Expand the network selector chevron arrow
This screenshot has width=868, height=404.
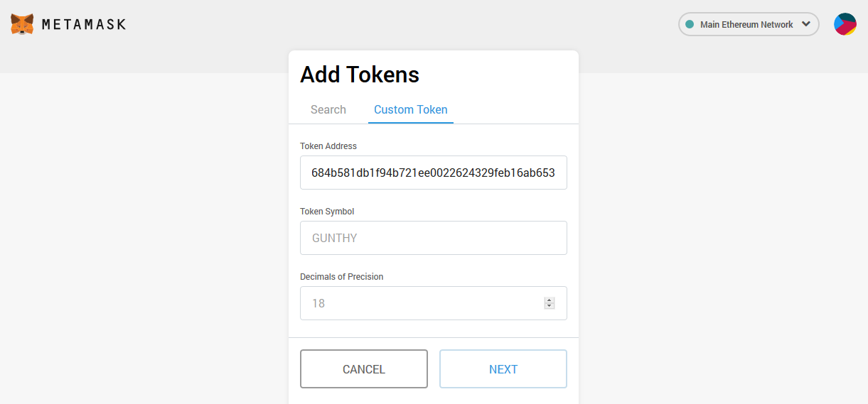click(x=806, y=24)
